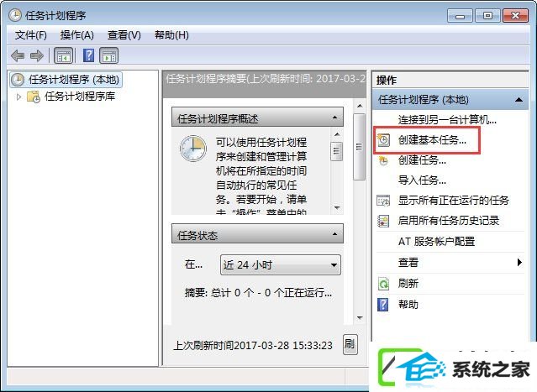Viewport: 537px width, 392px height.
Task: Collapse 任务计划程序 (本地) actions group
Action: click(519, 100)
